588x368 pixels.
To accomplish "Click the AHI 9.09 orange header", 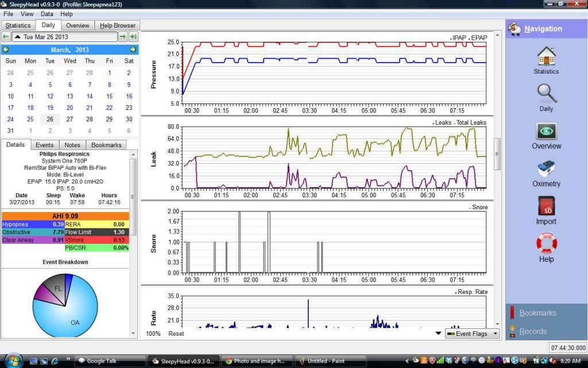I will click(x=65, y=216).
